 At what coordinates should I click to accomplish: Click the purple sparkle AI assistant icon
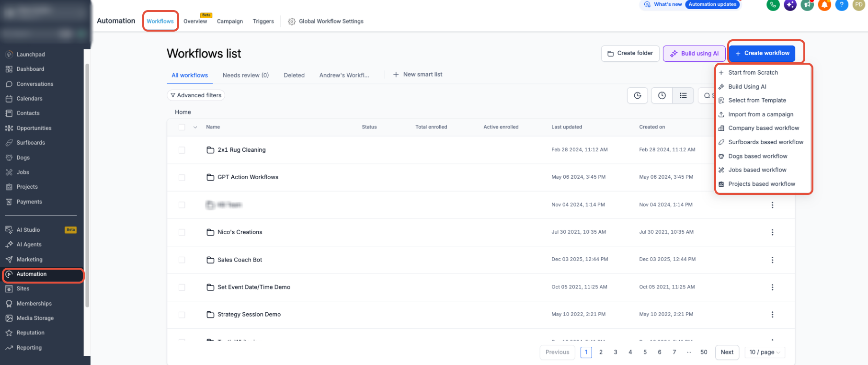click(x=790, y=5)
